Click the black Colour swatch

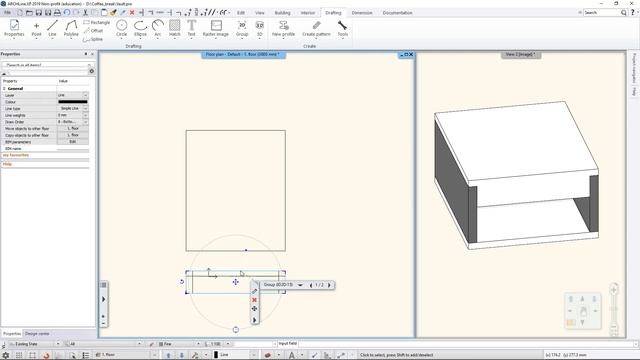(73, 102)
